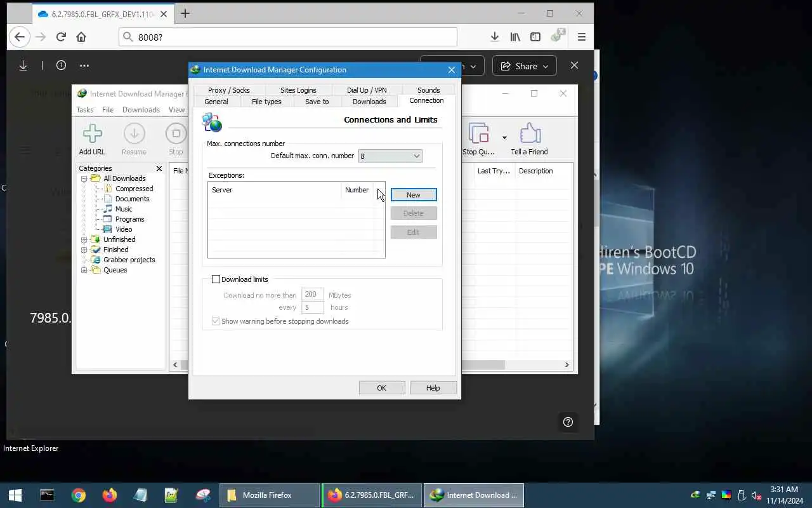812x508 pixels.
Task: Click New exception button
Action: pos(414,195)
